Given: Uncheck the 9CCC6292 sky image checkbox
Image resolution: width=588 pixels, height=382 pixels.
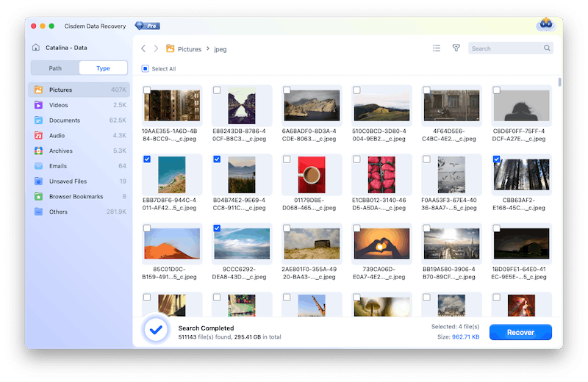Looking at the screenshot, I should [217, 228].
